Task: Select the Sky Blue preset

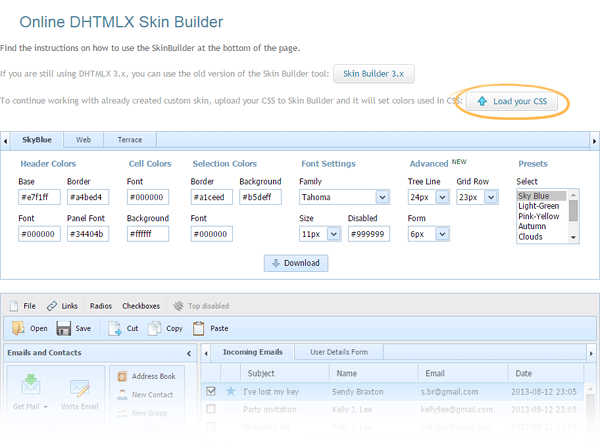Action: coord(541,196)
